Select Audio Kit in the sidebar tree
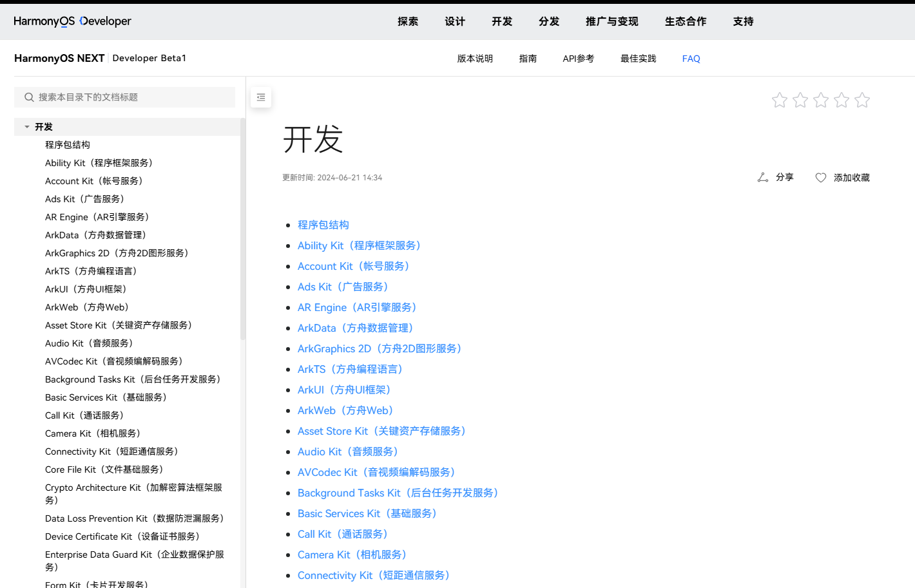This screenshot has width=915, height=588. [91, 343]
